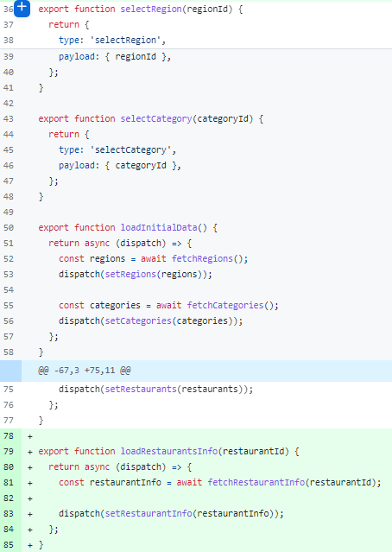Click setCategories in dispatch on line 56
The image size is (392, 552).
click(x=138, y=320)
